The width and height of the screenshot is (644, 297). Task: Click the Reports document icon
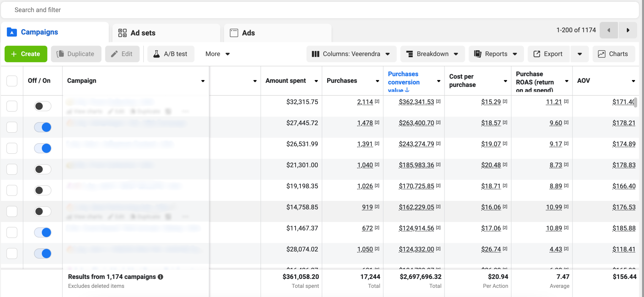coord(478,54)
